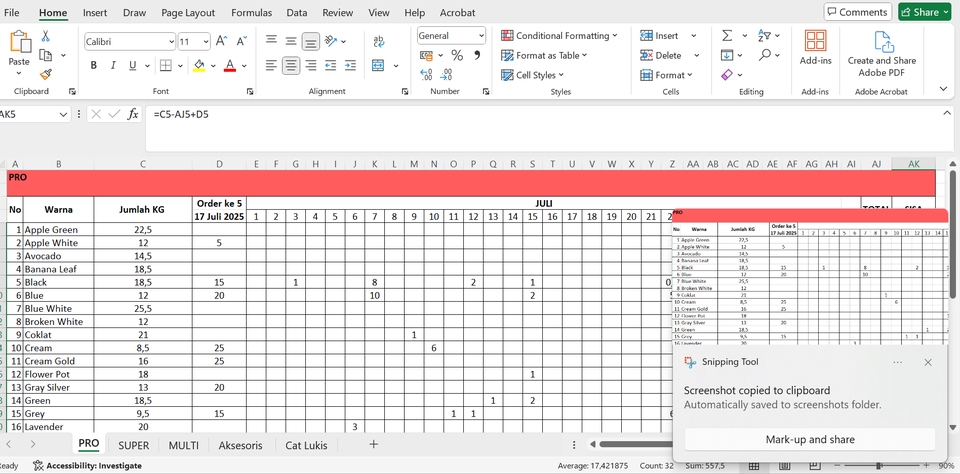Image resolution: width=960 pixels, height=474 pixels.
Task: Toggle Italic formatting
Action: [x=113, y=66]
